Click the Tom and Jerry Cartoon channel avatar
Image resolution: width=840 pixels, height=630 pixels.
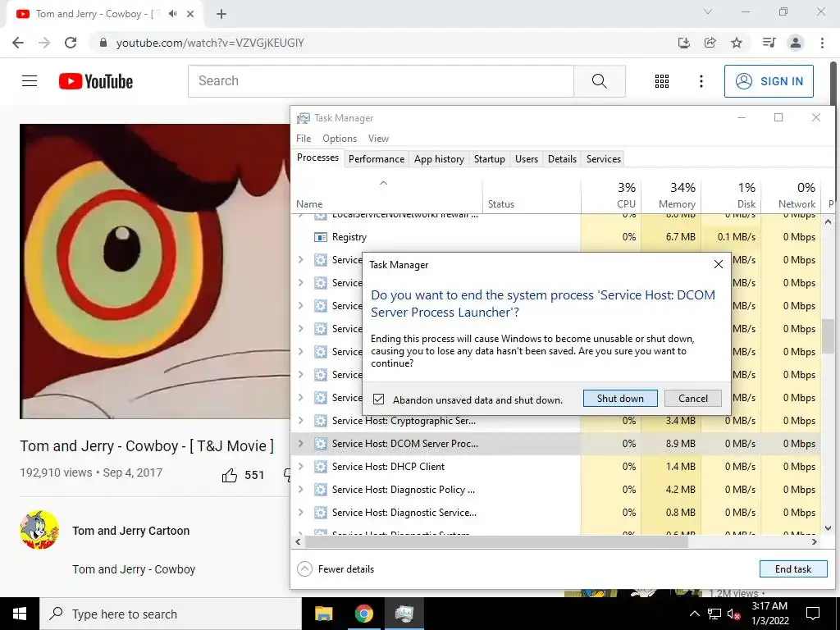(x=39, y=530)
